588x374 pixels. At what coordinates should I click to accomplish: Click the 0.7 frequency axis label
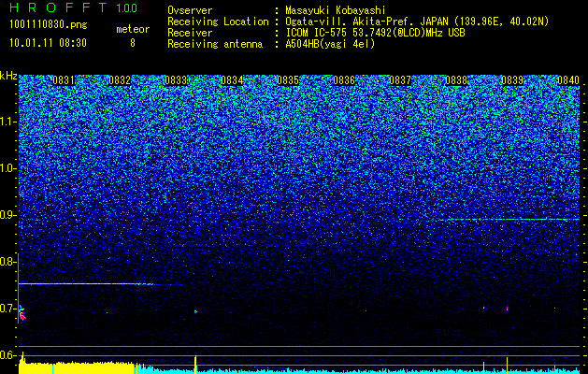pyautogui.click(x=7, y=309)
